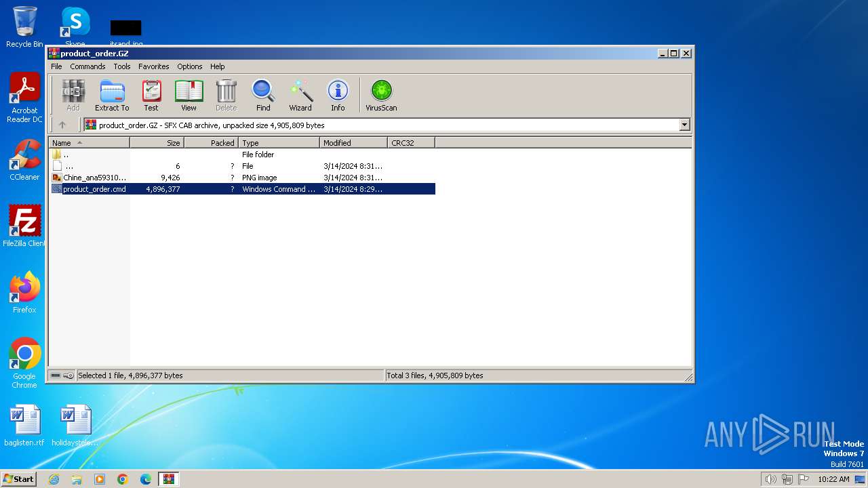Run VirusScan on the archive
This screenshot has height=488, width=868.
381,95
